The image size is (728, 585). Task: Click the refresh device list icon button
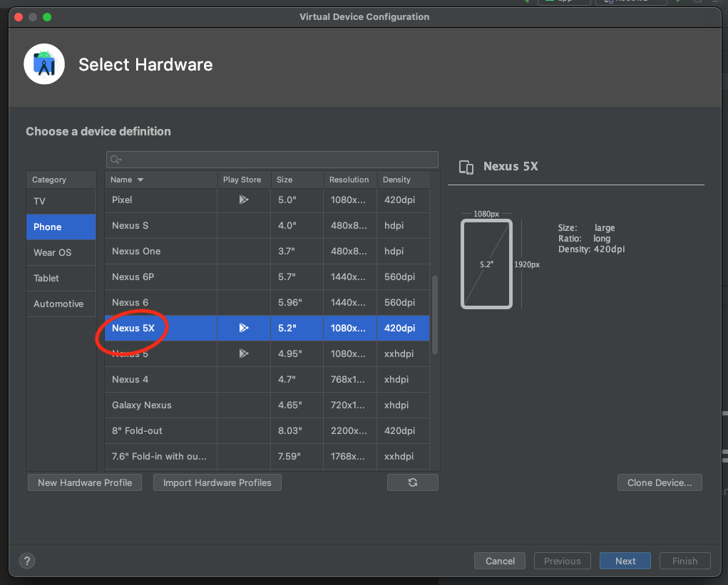[x=412, y=482]
